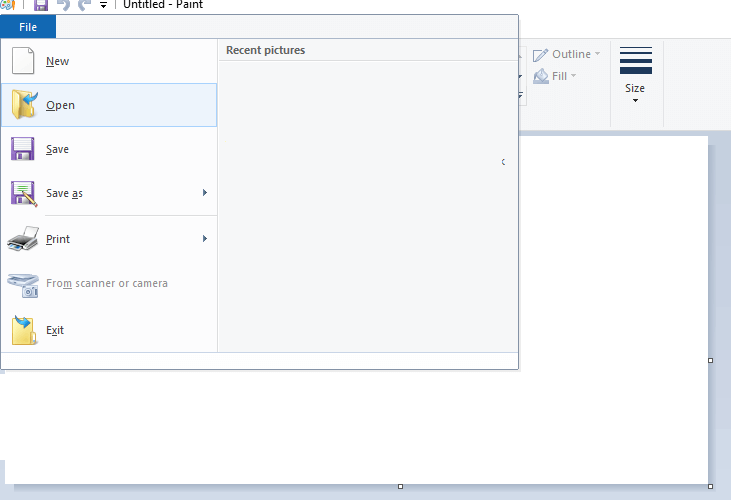Click the File tab
The height and width of the screenshot is (500, 731).
[x=28, y=27]
